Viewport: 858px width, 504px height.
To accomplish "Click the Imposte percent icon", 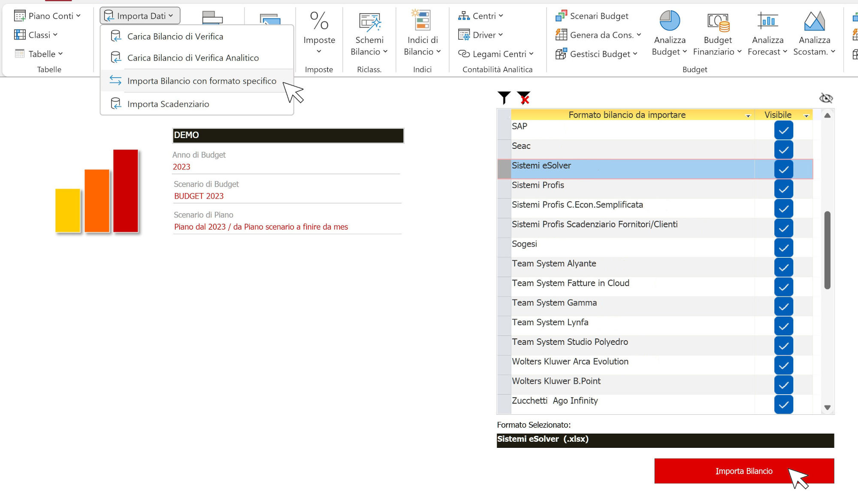I will click(x=319, y=21).
